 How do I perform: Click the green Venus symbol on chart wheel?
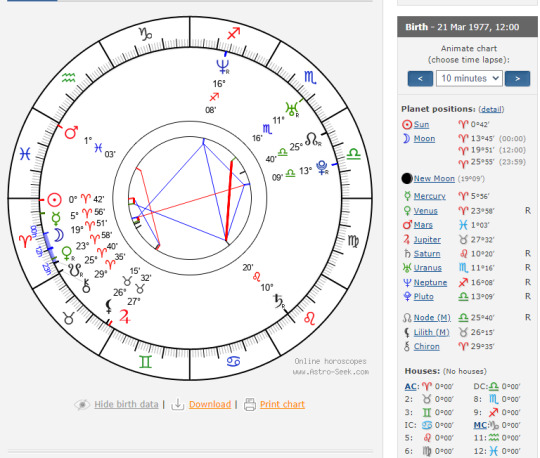click(67, 253)
